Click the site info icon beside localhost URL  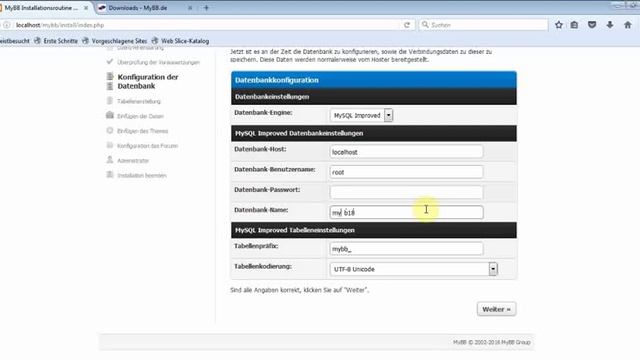pyautogui.click(x=7, y=25)
